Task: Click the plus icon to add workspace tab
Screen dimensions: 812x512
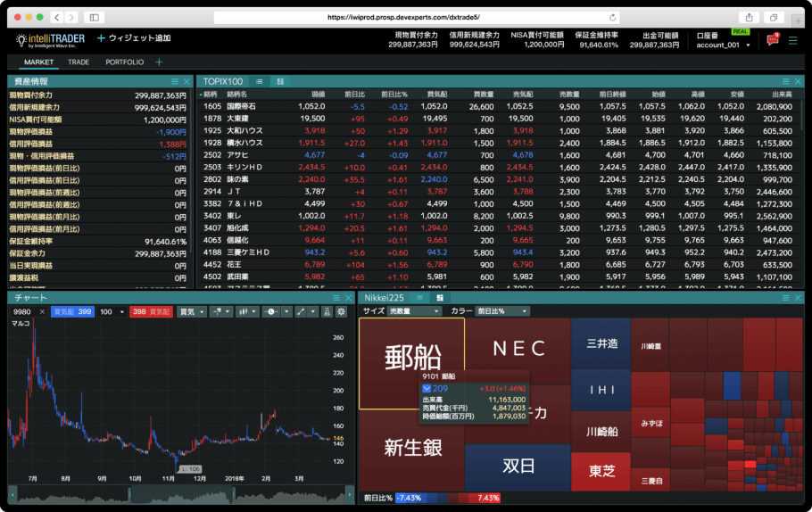Action: 160,62
